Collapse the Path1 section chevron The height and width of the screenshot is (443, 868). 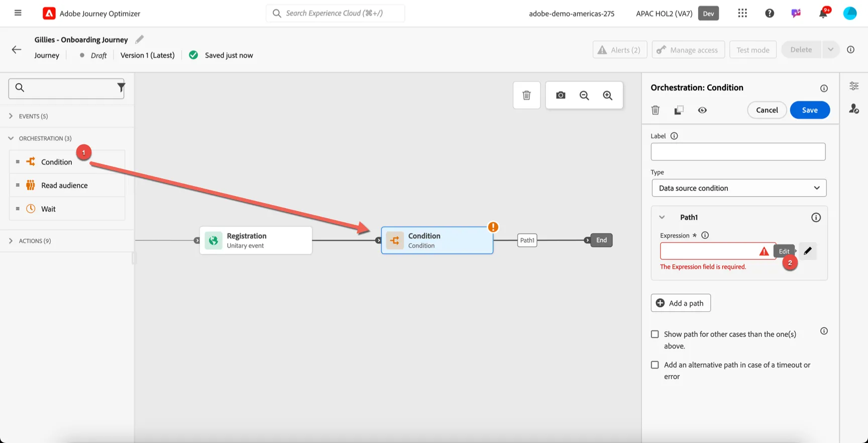662,217
